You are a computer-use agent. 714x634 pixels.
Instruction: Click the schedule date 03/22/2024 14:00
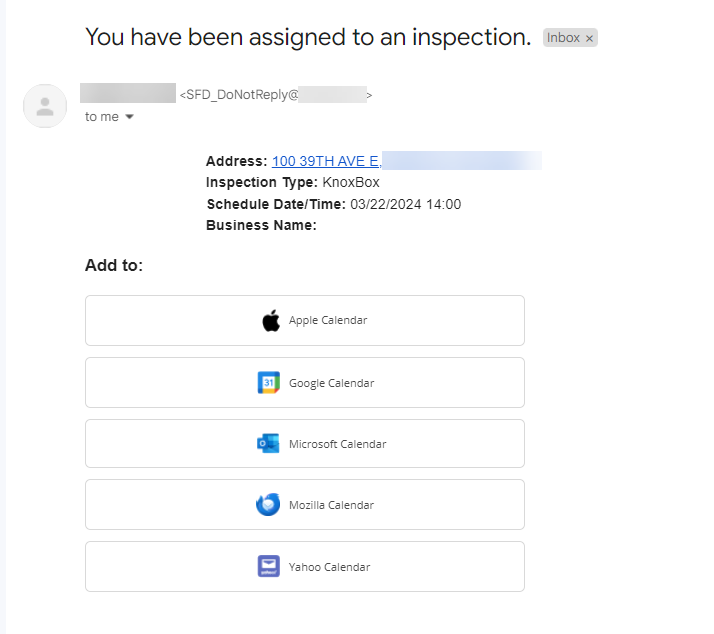pos(406,204)
